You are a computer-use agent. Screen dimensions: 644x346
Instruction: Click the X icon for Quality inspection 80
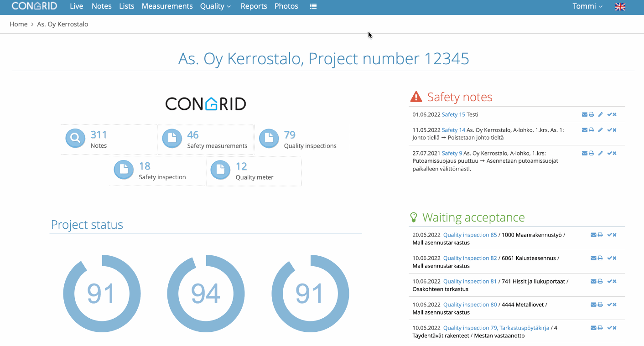pos(614,305)
